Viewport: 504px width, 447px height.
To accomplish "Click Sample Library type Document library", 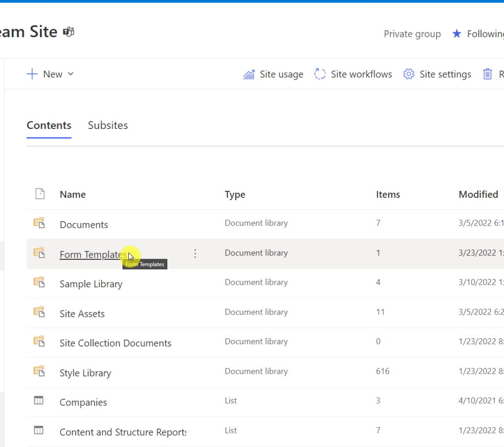I will (x=256, y=283).
